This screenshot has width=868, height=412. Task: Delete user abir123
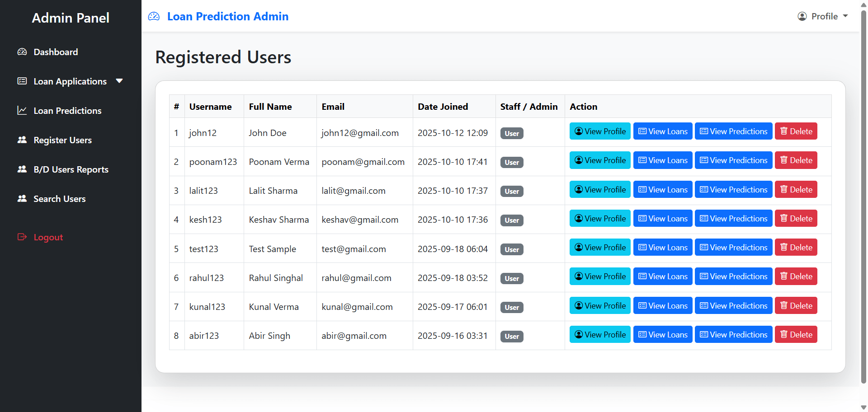tap(796, 335)
